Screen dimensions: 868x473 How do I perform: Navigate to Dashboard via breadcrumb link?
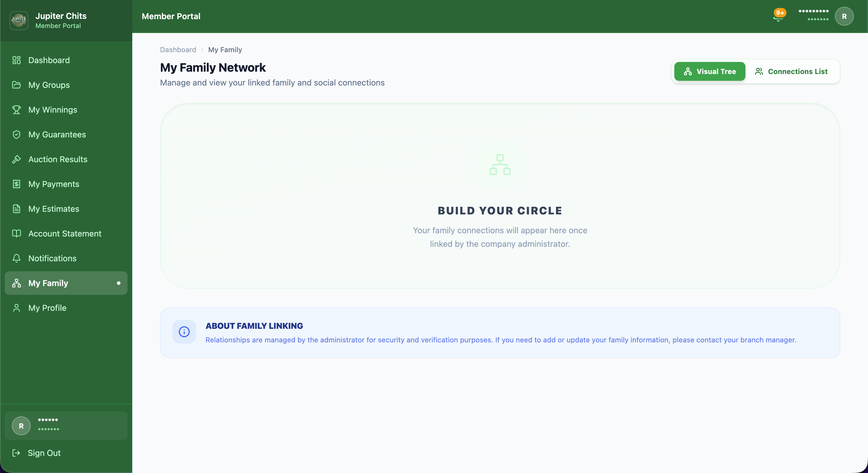[x=178, y=50]
